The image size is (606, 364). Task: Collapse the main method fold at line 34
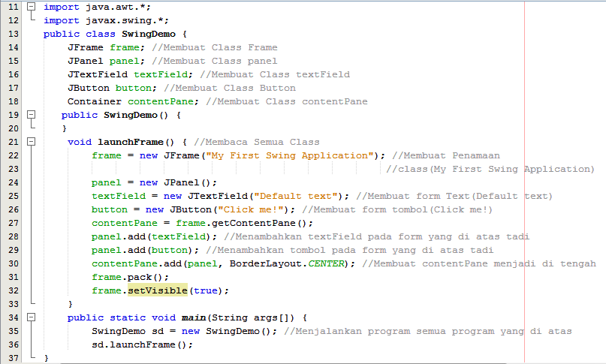tap(32, 317)
